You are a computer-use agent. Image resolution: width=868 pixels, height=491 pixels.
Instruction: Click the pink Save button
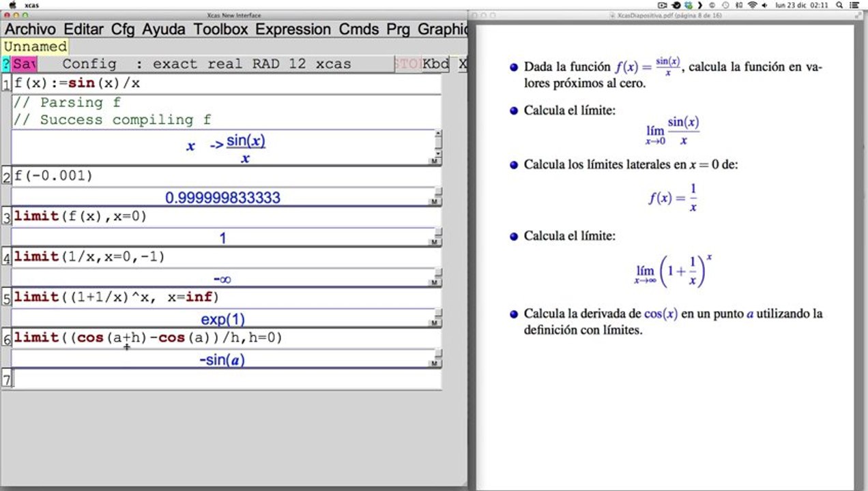pos(24,64)
